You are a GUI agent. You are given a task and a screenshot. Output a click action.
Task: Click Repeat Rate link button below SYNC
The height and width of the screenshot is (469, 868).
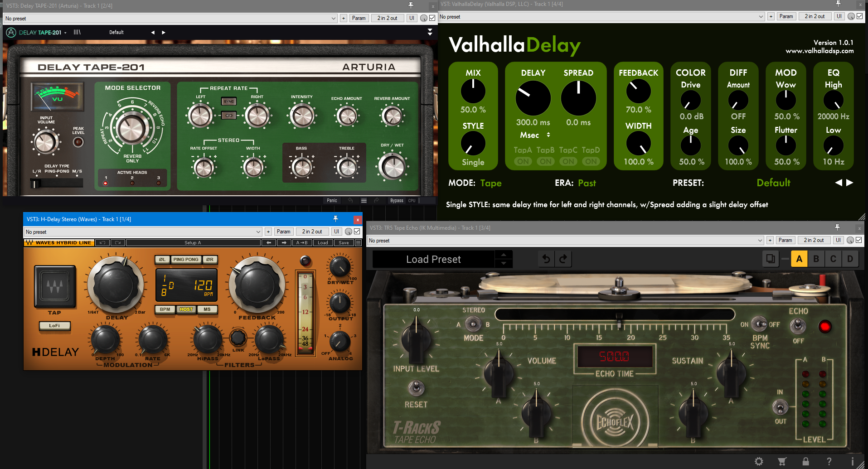pyautogui.click(x=229, y=116)
